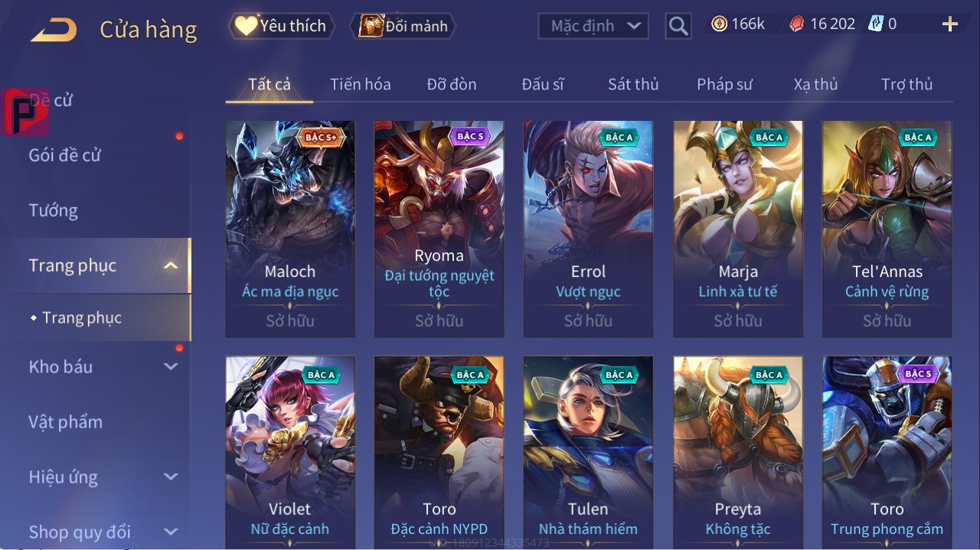Click the blue voucher currency icon
980x550 pixels.
876,24
